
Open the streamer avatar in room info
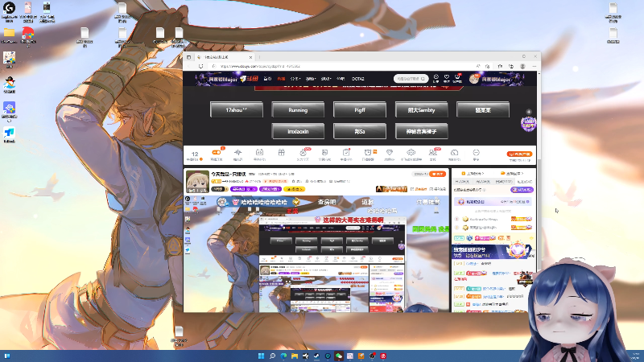(x=196, y=181)
